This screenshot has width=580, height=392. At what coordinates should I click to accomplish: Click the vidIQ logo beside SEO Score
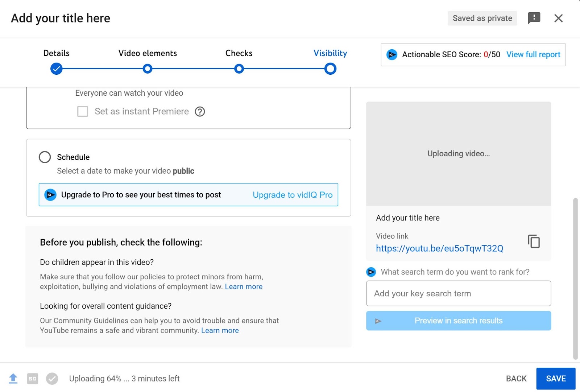(392, 55)
